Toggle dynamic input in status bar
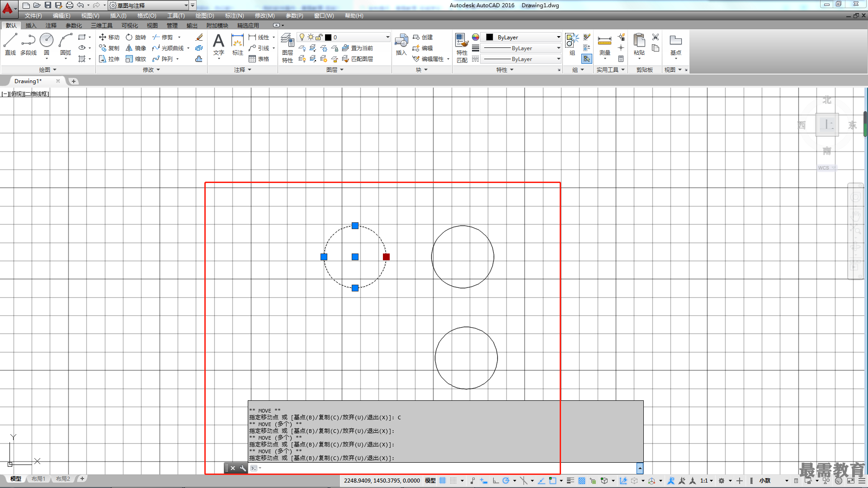Image resolution: width=868 pixels, height=488 pixels. point(484,481)
